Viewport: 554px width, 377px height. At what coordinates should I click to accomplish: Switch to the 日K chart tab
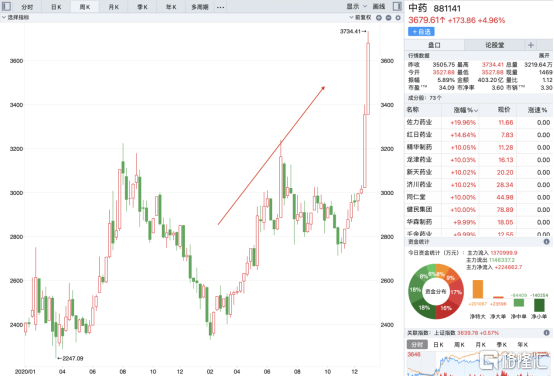[x=56, y=7]
